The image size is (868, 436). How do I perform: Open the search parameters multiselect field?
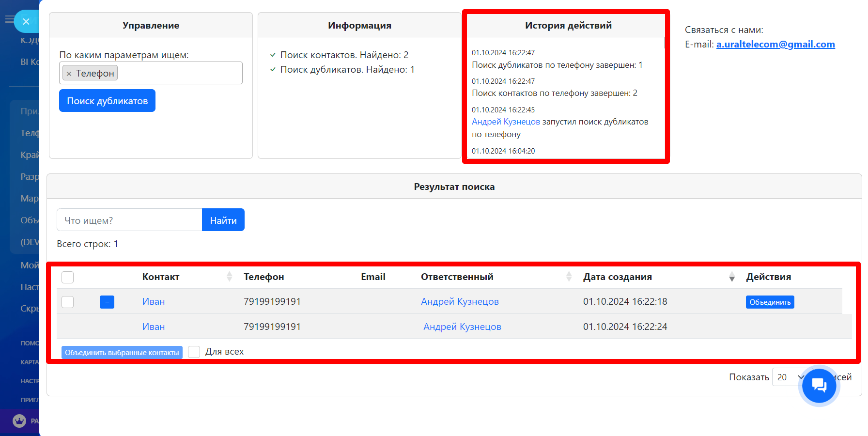tap(151, 73)
